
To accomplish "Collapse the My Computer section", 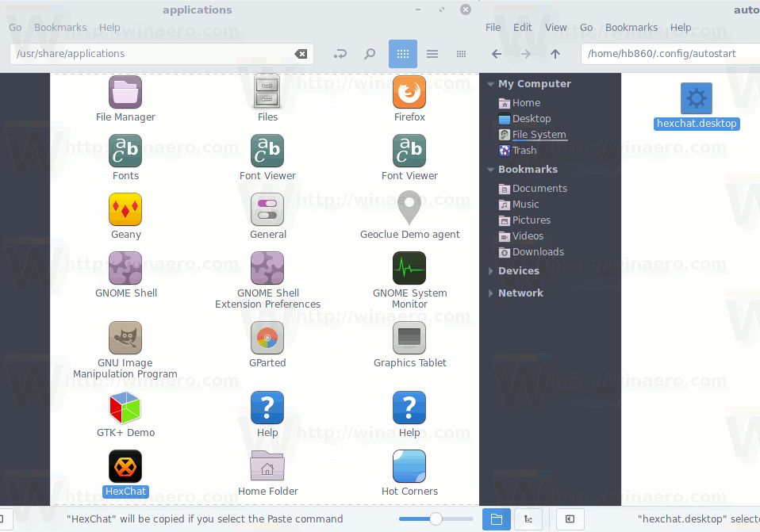I will tap(490, 83).
